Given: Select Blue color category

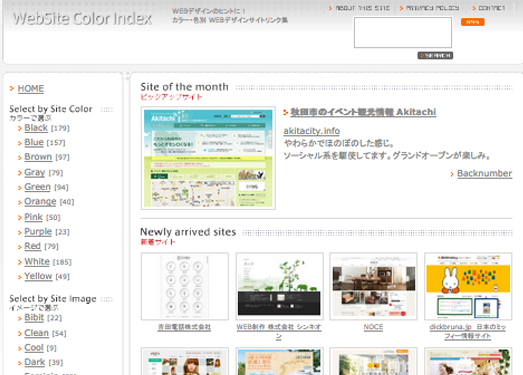Looking at the screenshot, I should point(34,142).
